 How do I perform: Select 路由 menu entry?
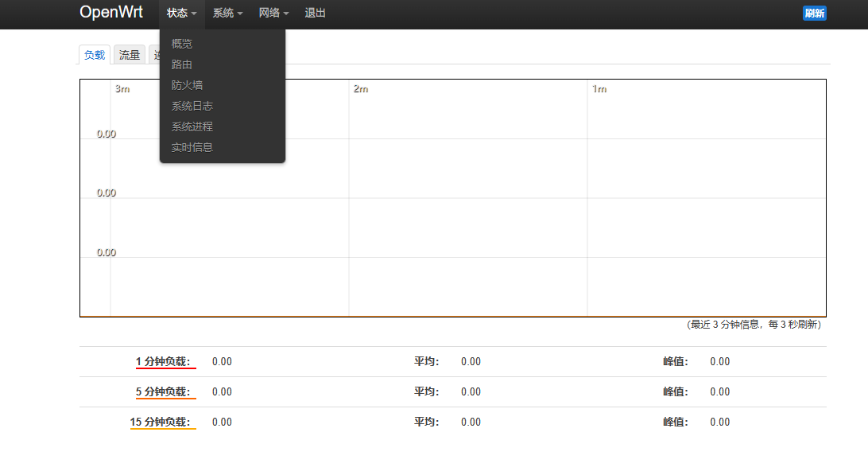[222, 65]
